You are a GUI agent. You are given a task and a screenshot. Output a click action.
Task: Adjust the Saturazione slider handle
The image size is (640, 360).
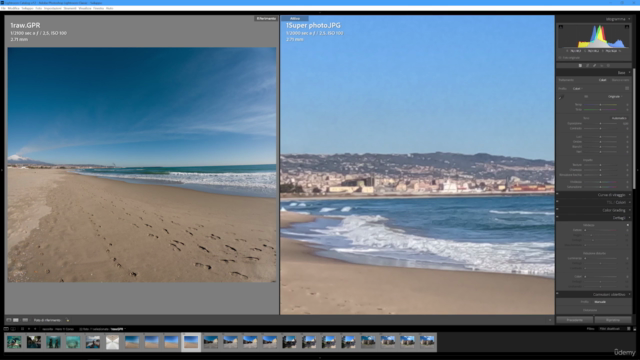tap(600, 187)
